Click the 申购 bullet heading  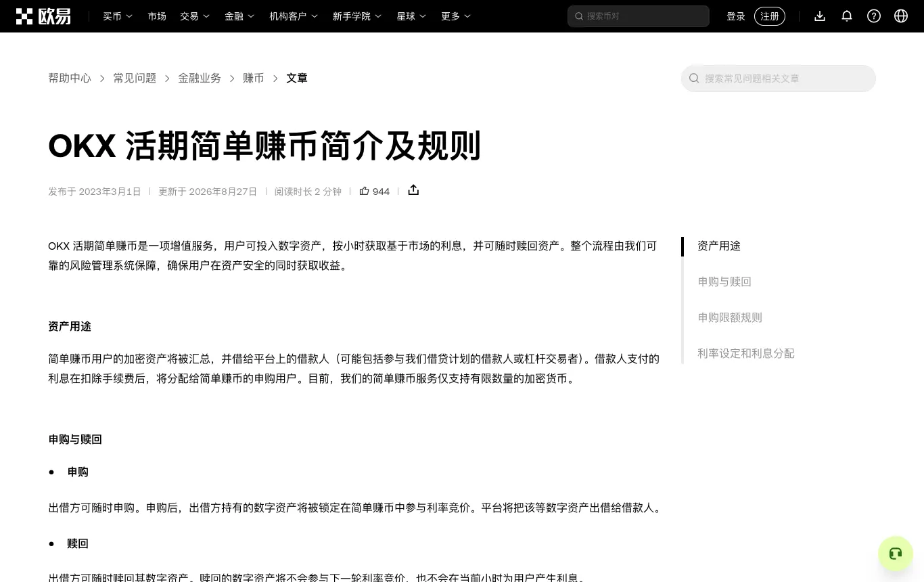pos(78,472)
